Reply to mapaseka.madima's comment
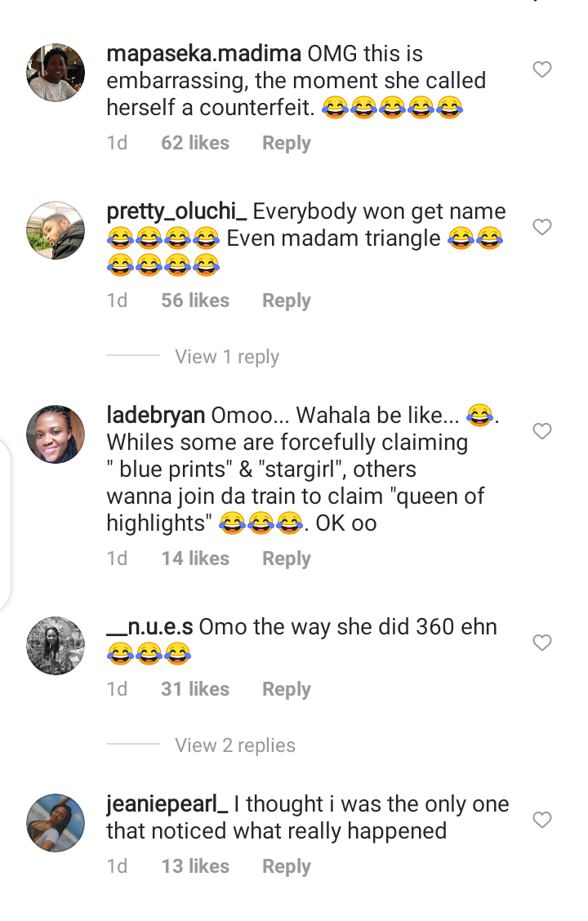The width and height of the screenshot is (588, 921). click(x=286, y=143)
